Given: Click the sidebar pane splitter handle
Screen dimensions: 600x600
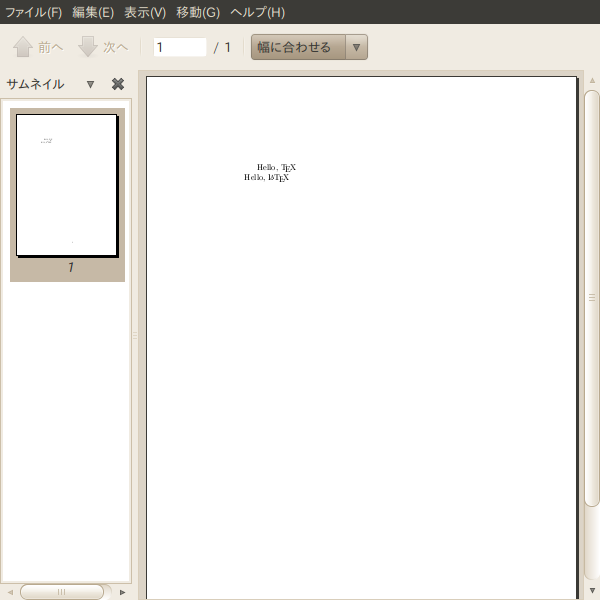Looking at the screenshot, I should [135, 336].
